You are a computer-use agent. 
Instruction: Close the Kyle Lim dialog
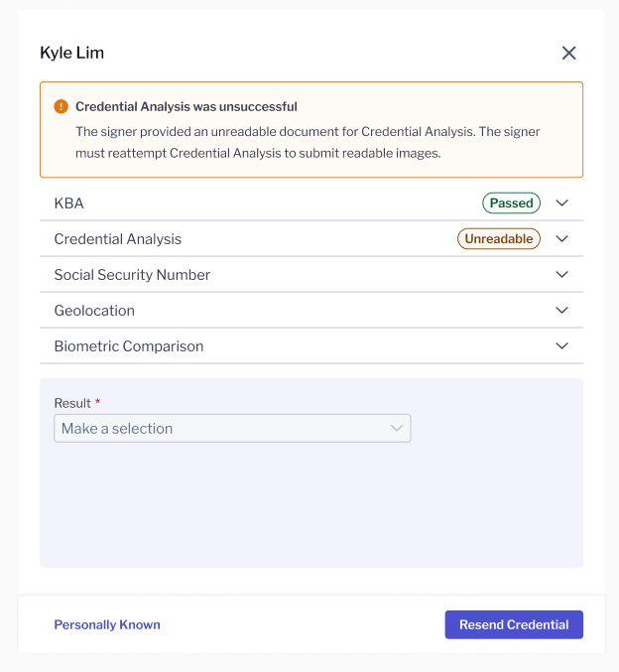pyautogui.click(x=568, y=54)
